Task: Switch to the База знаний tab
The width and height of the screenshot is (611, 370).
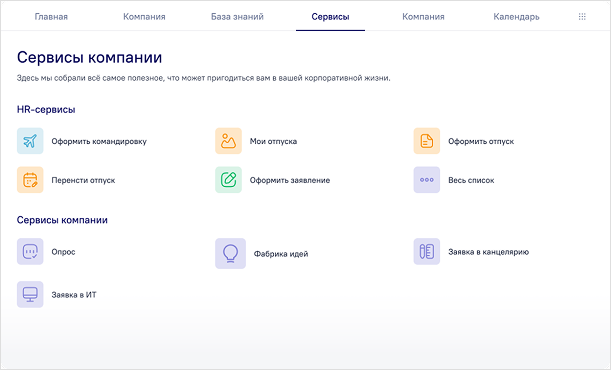Action: coord(237,17)
